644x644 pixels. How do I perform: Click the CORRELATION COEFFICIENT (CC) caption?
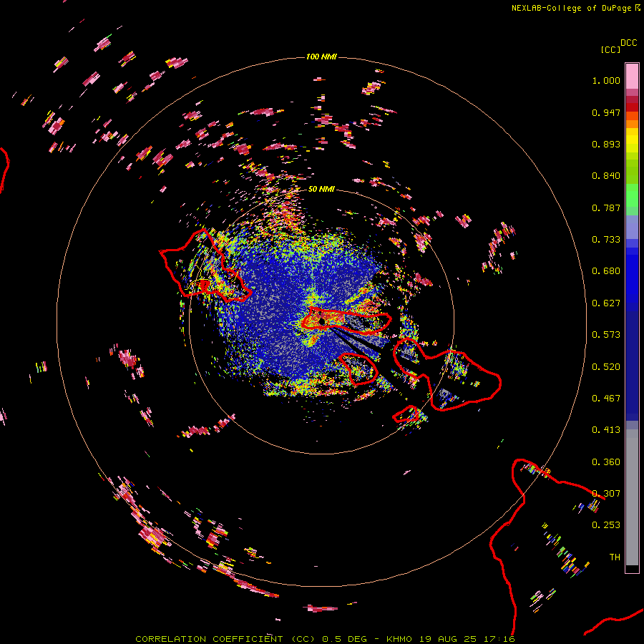pyautogui.click(x=225, y=639)
